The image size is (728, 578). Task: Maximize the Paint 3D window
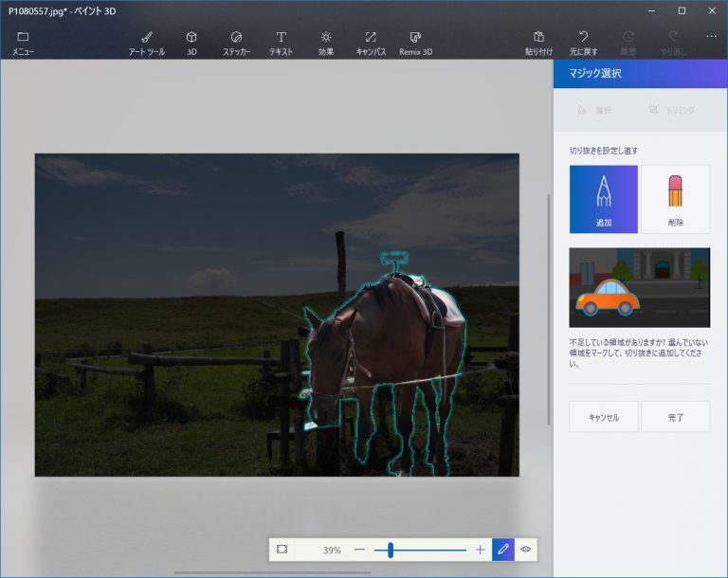click(x=682, y=10)
